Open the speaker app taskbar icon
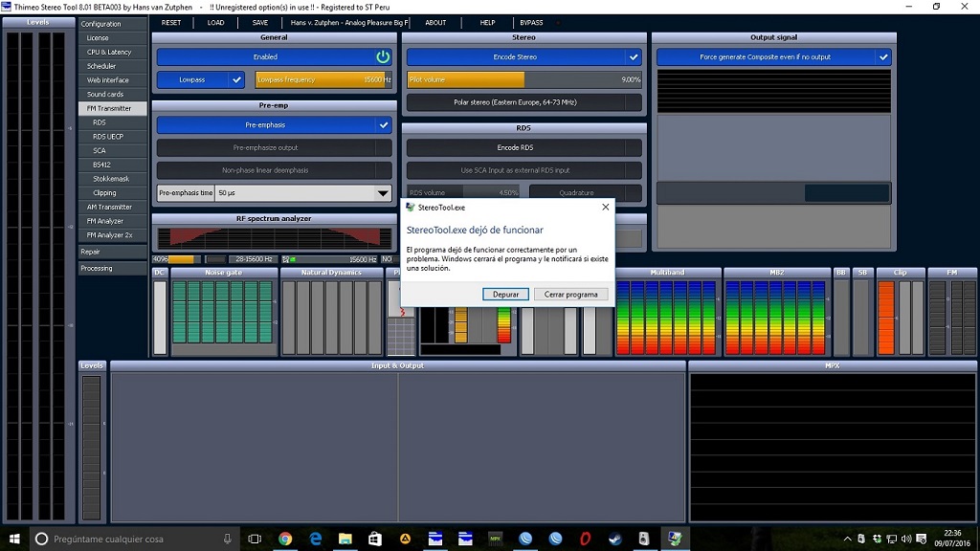Screen dimensions: 980x551 pyautogui.click(x=644, y=539)
